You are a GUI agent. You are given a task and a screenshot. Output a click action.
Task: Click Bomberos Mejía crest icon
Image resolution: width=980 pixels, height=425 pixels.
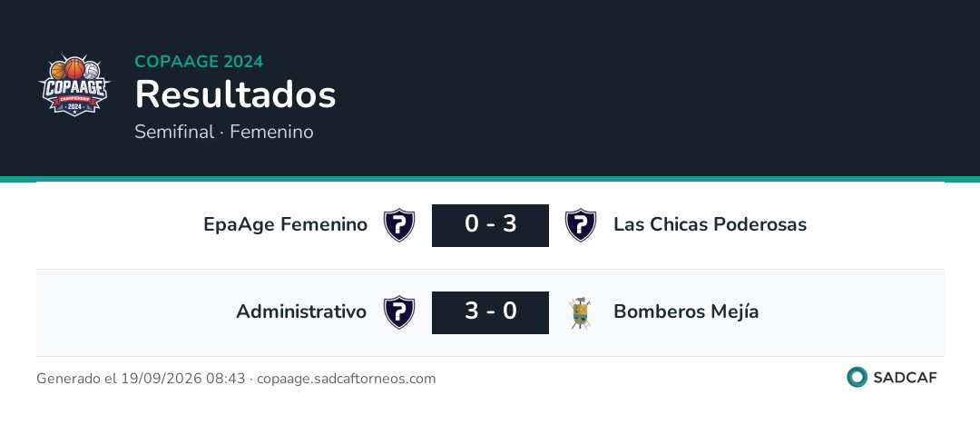coord(580,313)
